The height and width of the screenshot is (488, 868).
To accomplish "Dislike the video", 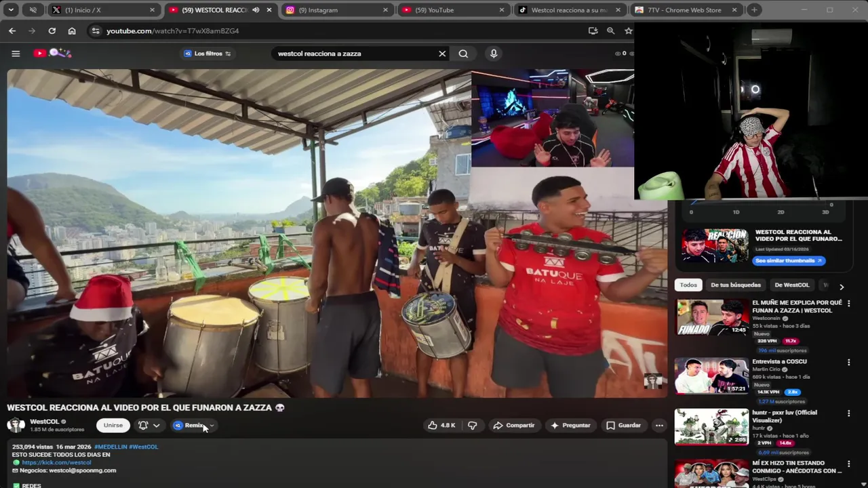I will coord(473,425).
